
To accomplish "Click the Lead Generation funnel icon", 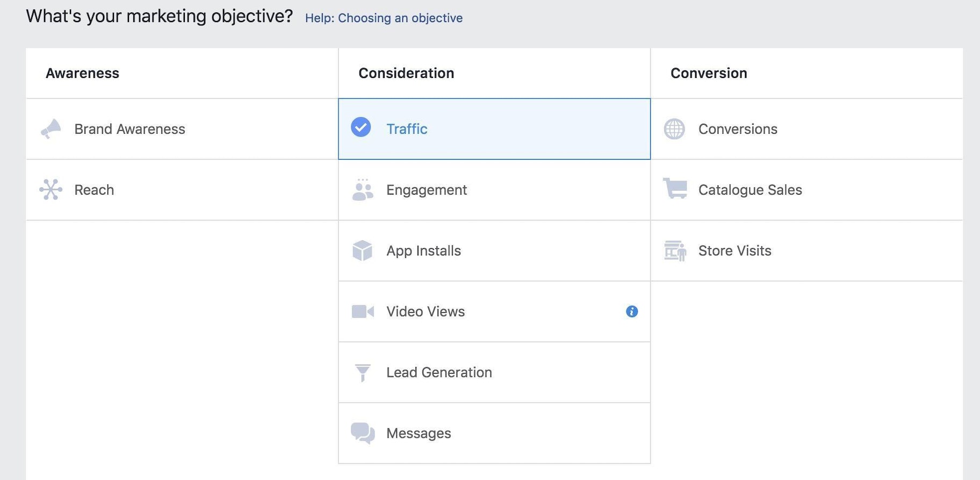I will pos(363,372).
